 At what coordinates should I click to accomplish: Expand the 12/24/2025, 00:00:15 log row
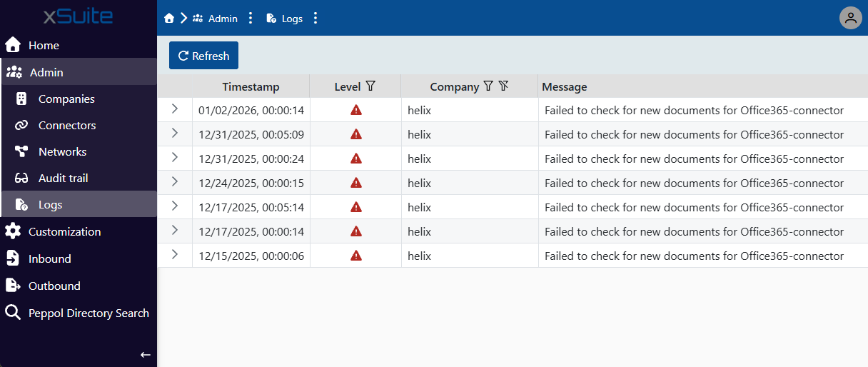pyautogui.click(x=175, y=181)
